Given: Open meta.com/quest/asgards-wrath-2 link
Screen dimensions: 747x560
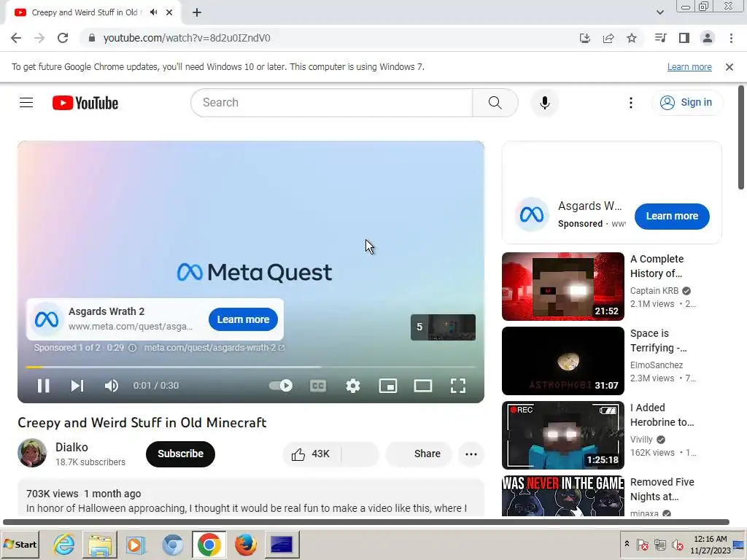Looking at the screenshot, I should click(214, 348).
